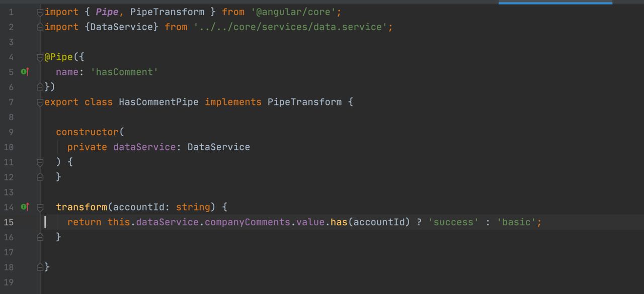The image size is (644, 294).
Task: Click the fold end marker on line 16
Action: pos(40,237)
